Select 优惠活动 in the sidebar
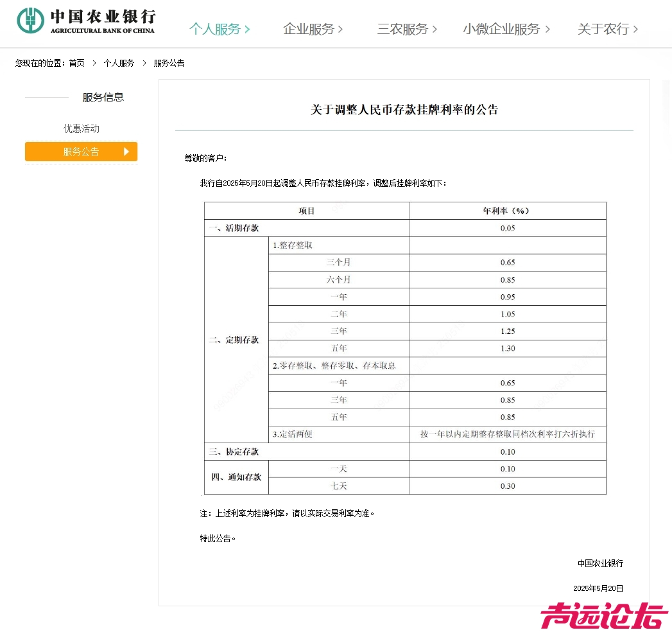 point(82,128)
